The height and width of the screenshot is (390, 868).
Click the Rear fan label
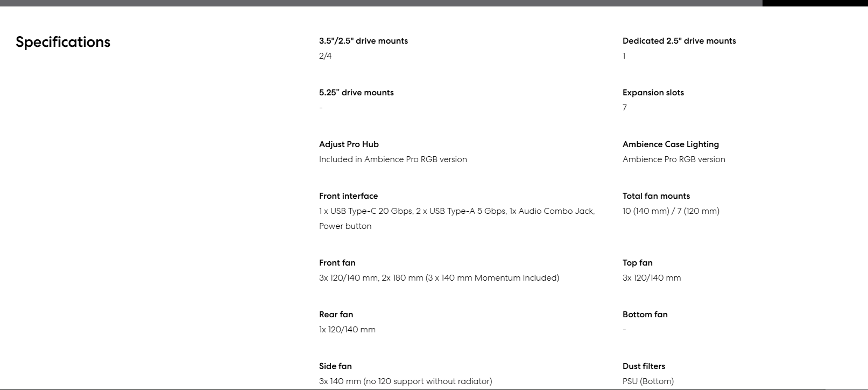(x=336, y=315)
